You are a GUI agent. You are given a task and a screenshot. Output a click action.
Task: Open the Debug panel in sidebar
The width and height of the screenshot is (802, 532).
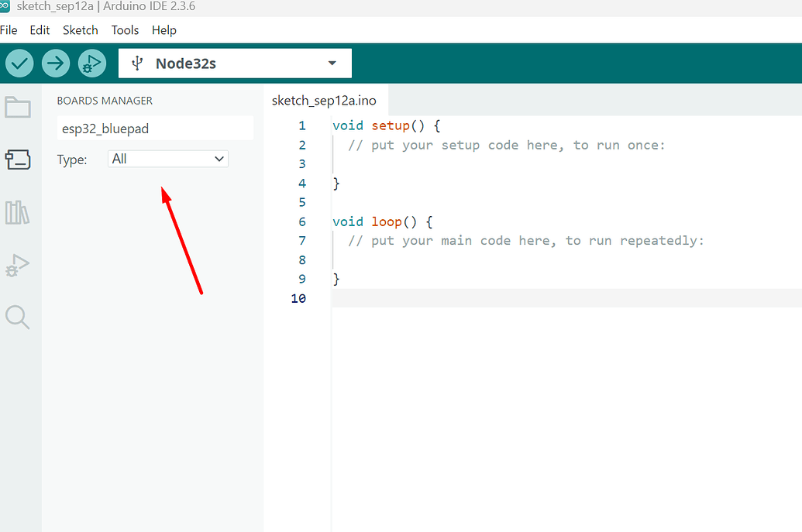point(17,265)
